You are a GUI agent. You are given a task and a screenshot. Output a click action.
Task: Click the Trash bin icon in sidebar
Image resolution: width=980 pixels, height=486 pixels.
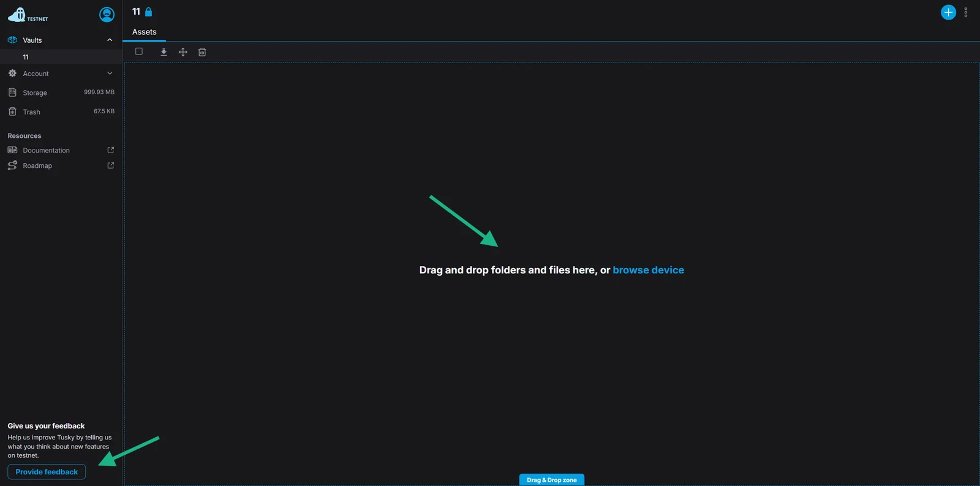12,112
